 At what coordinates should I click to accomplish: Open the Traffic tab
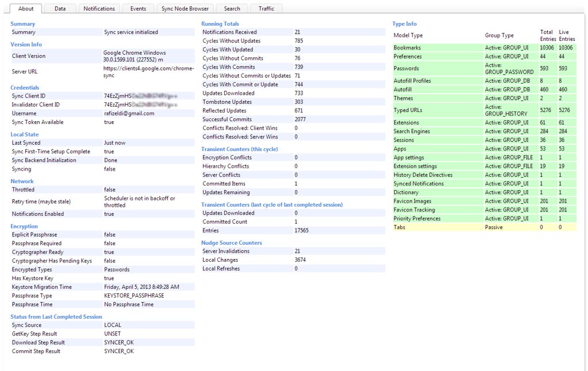pos(266,9)
